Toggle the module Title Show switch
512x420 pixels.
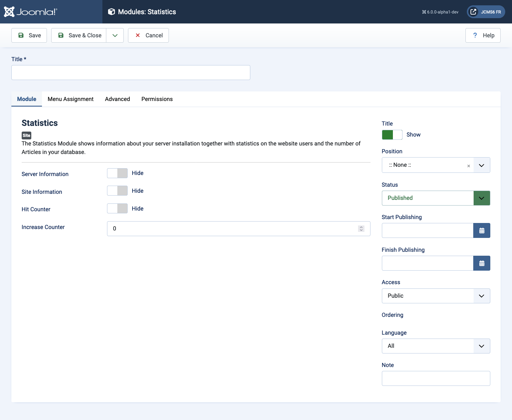tap(392, 135)
